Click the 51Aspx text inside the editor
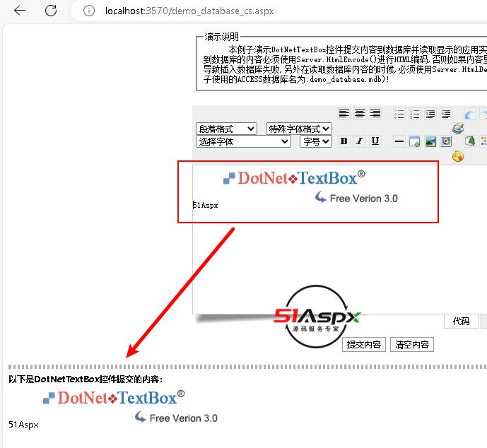The height and width of the screenshot is (448, 487). click(205, 205)
